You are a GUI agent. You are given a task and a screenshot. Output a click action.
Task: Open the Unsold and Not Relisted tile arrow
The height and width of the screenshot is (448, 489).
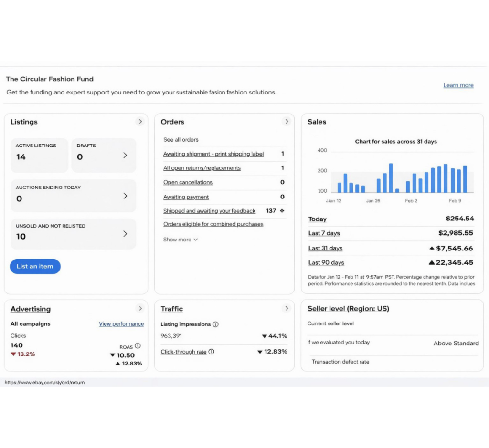click(x=125, y=234)
